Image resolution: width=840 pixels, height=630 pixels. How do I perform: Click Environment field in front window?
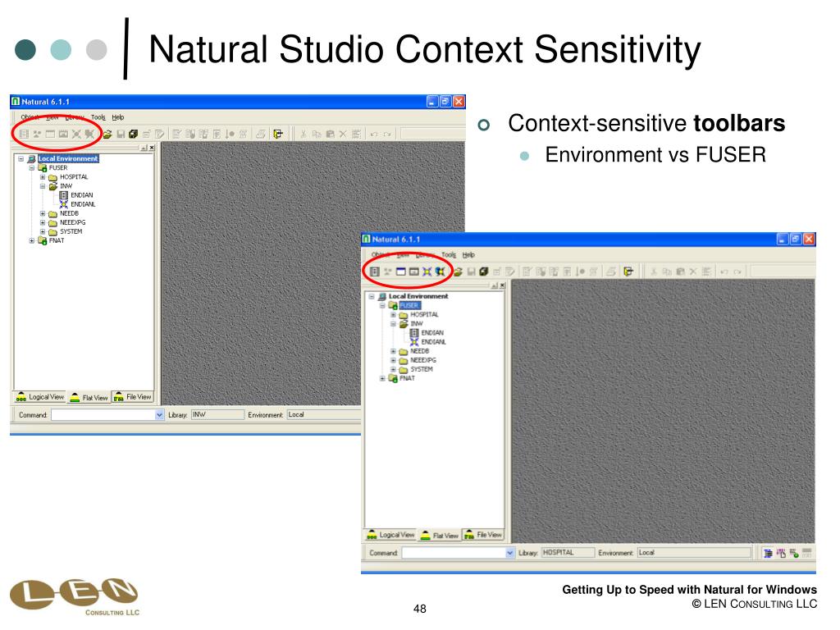coord(694,552)
